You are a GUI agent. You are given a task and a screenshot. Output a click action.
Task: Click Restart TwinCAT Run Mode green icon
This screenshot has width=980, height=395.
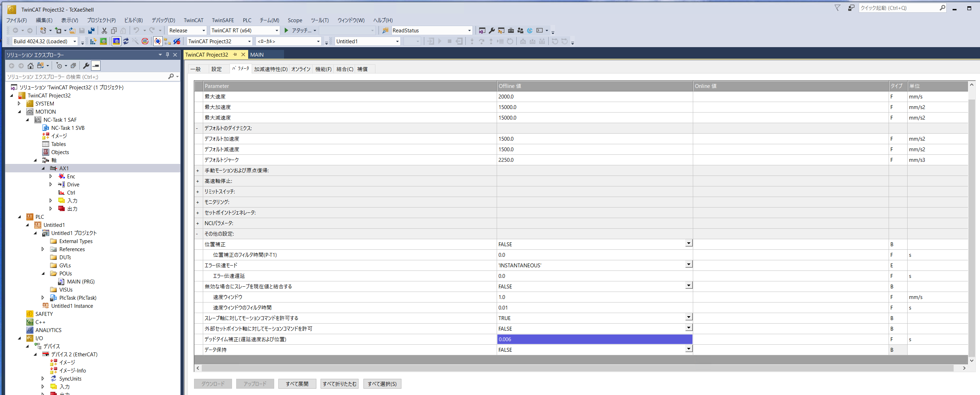pyautogui.click(x=103, y=42)
